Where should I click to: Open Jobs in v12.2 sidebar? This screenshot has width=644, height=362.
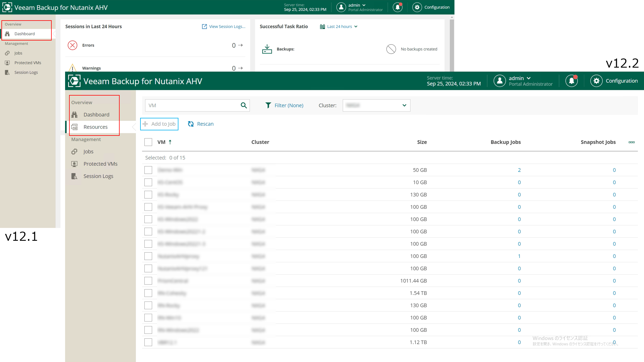coord(88,151)
